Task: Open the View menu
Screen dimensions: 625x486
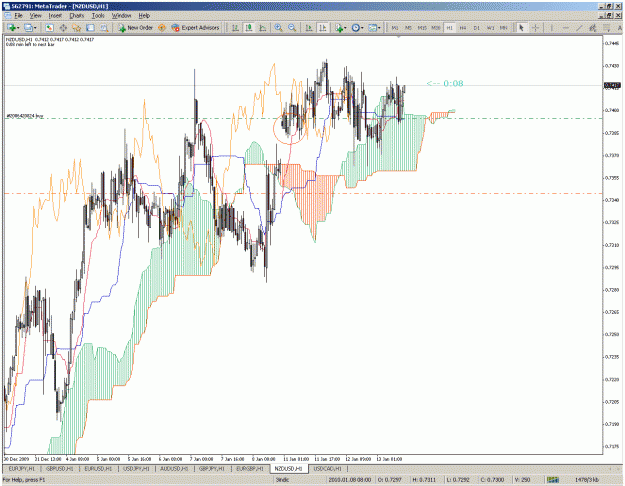Action: pos(35,16)
